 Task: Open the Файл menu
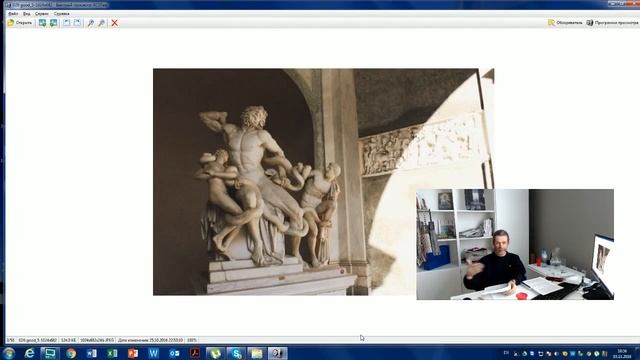click(13, 13)
